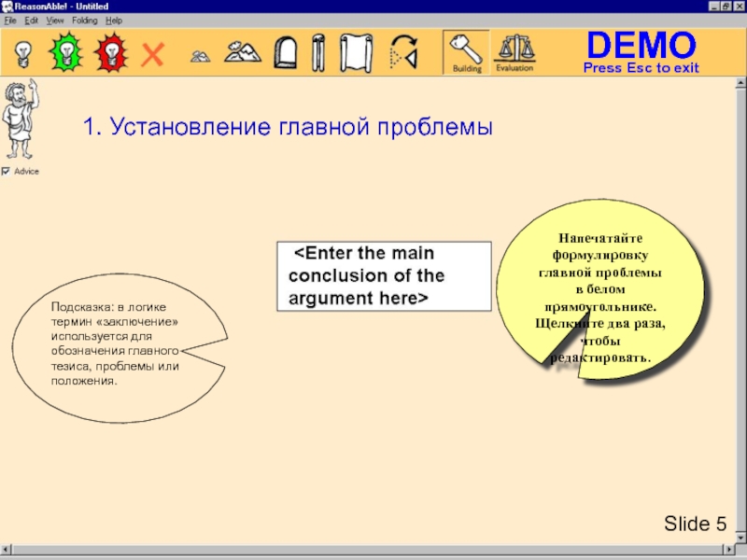This screenshot has width=747, height=560.
Task: Click the plain white lightbulb icon
Action: click(x=22, y=53)
